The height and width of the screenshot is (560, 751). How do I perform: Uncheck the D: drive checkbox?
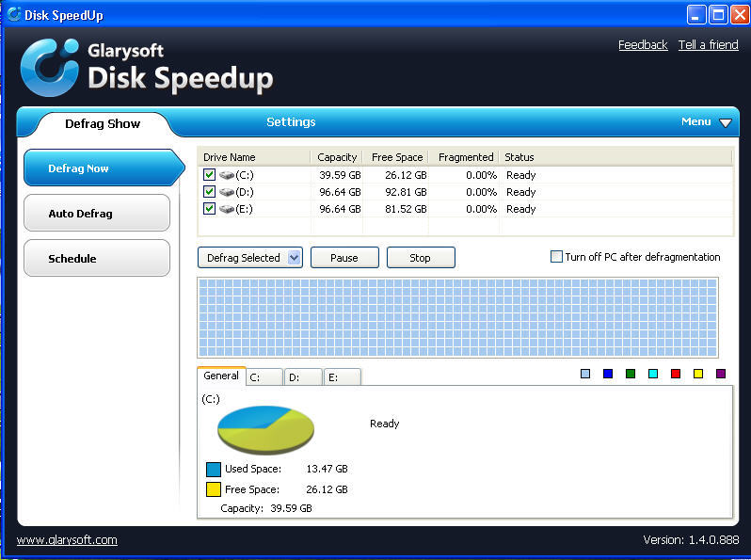pyautogui.click(x=209, y=192)
